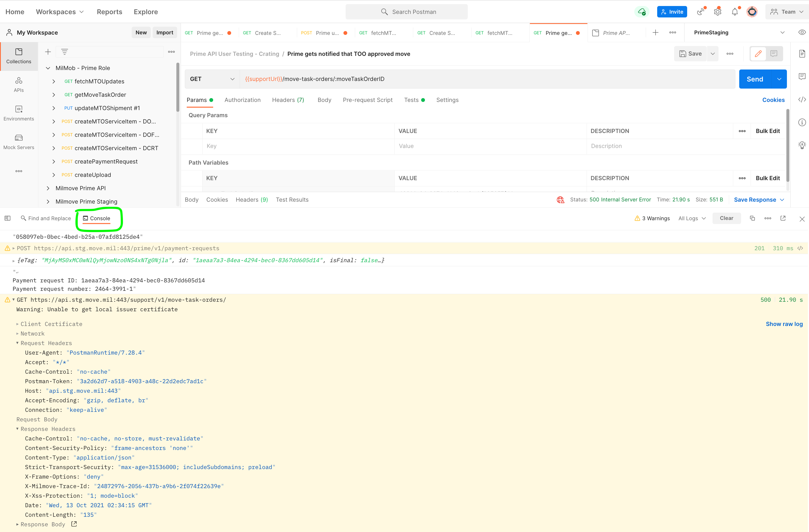Switch to the Authorization tab
The height and width of the screenshot is (532, 809).
tap(242, 100)
